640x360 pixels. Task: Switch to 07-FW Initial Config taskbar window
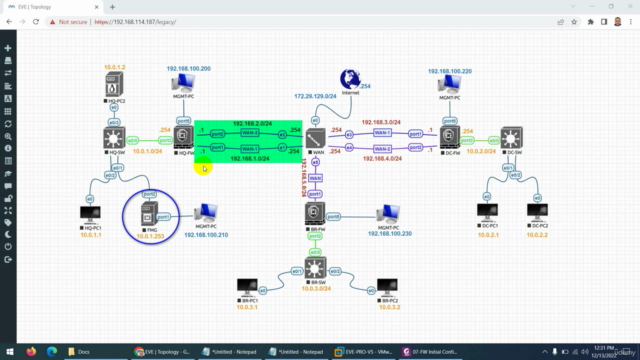pyautogui.click(x=431, y=351)
